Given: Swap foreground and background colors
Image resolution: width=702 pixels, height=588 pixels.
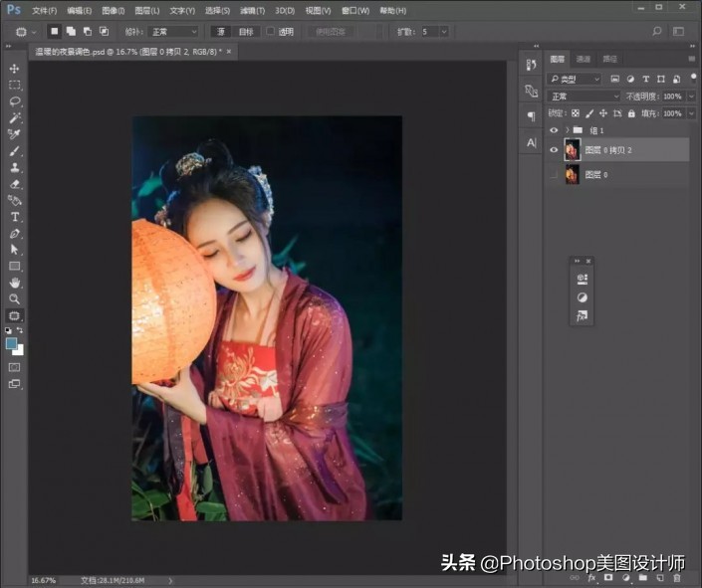Looking at the screenshot, I should (x=20, y=330).
